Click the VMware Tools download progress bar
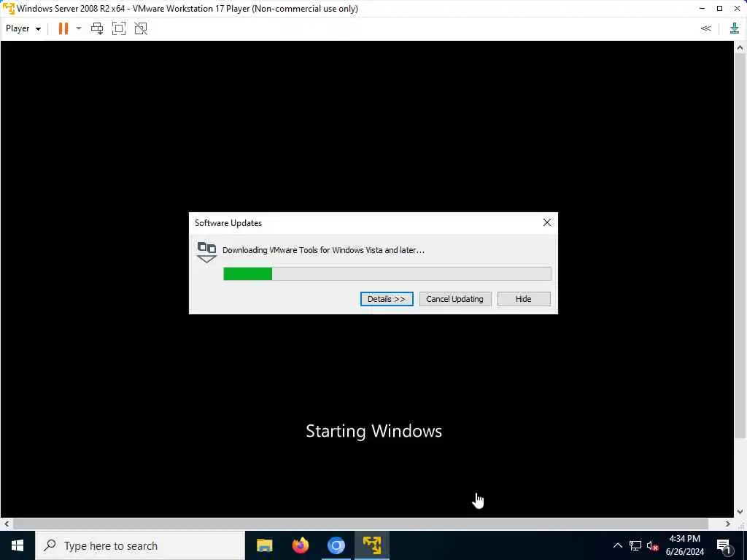Image resolution: width=747 pixels, height=560 pixels. pyautogui.click(x=387, y=274)
